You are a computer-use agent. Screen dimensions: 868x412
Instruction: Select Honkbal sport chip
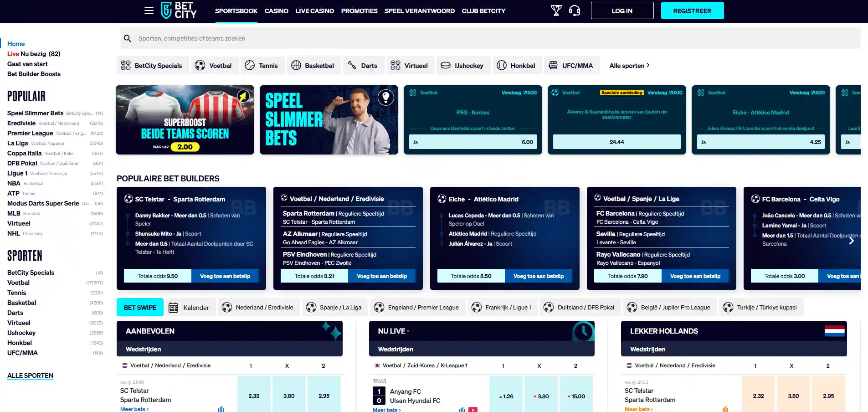[516, 66]
